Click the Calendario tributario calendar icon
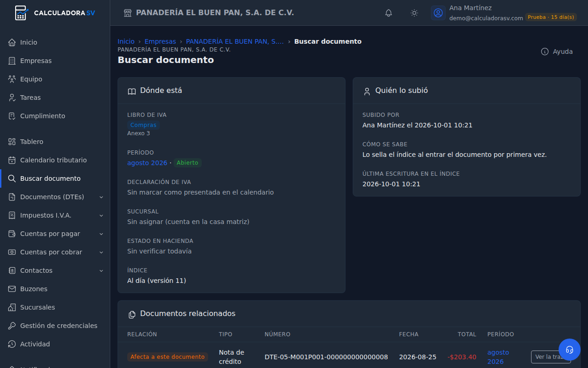The image size is (588, 368). pos(12,160)
